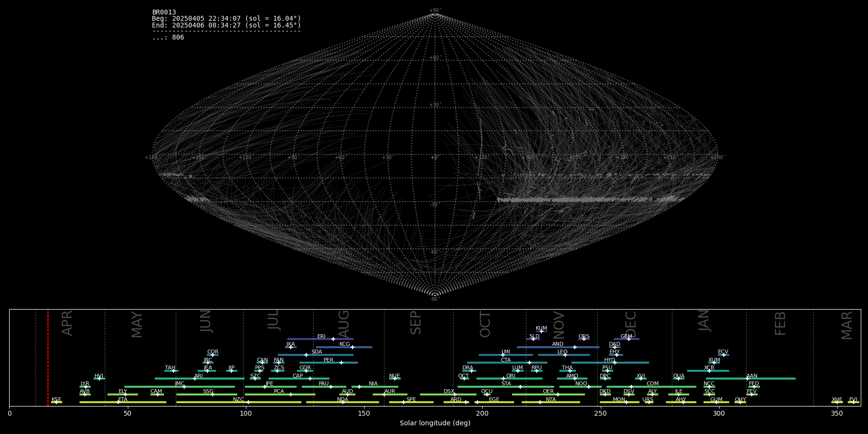Click the 'Solar longitude (deg)' axis label
The height and width of the screenshot is (434, 868).
pos(435,423)
